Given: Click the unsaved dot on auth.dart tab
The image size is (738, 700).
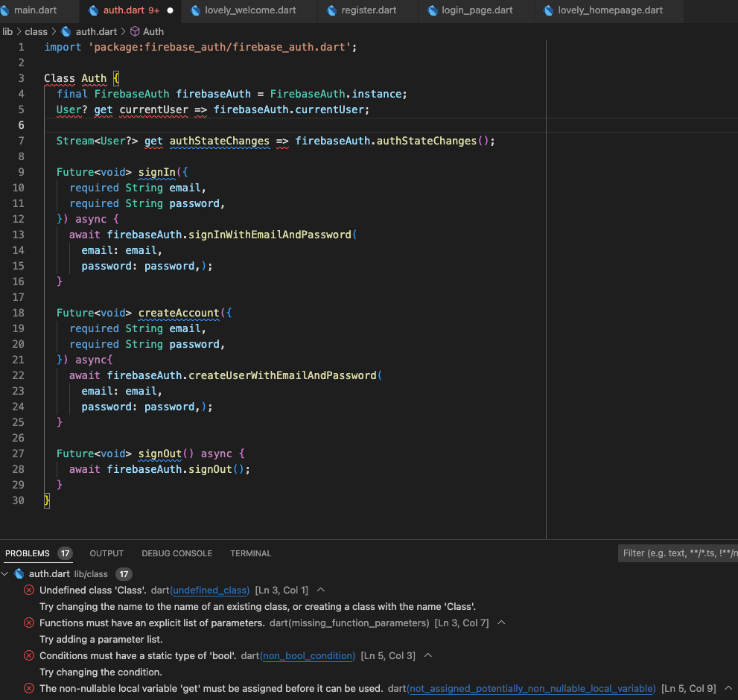Looking at the screenshot, I should 170,10.
